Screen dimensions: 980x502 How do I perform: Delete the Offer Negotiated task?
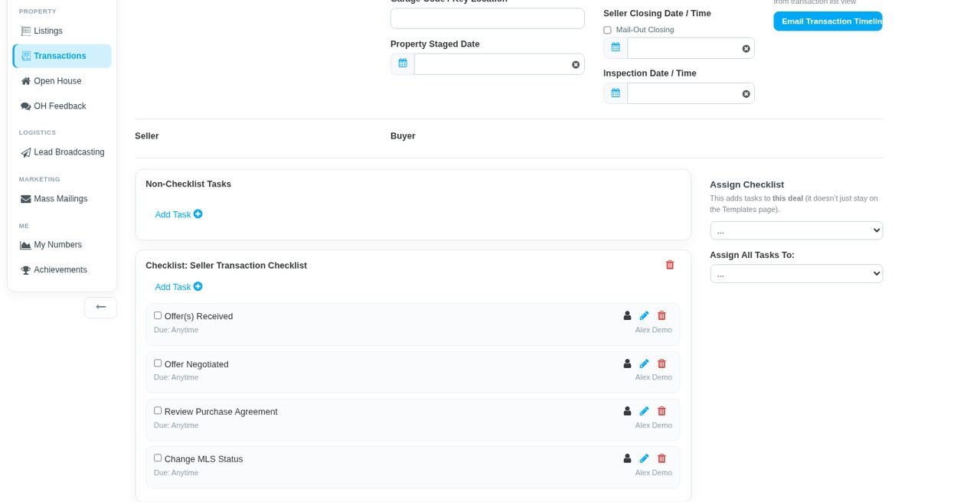click(661, 363)
